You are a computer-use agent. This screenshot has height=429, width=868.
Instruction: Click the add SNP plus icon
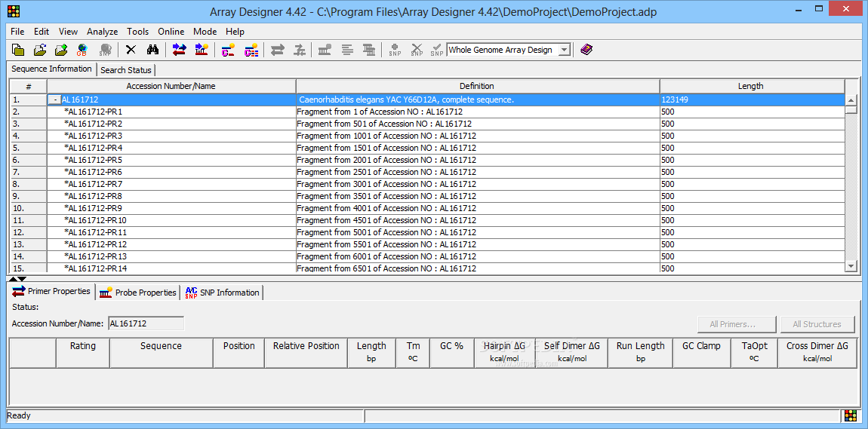tap(395, 50)
